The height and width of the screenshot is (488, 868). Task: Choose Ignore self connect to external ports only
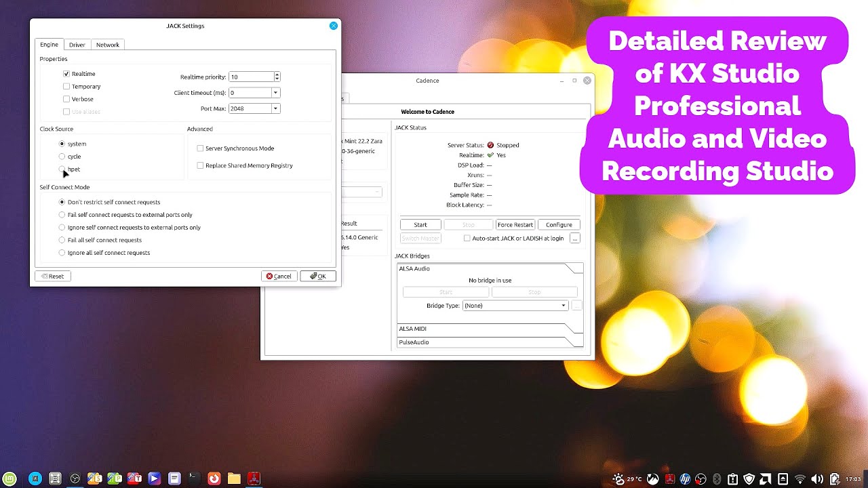pos(62,228)
